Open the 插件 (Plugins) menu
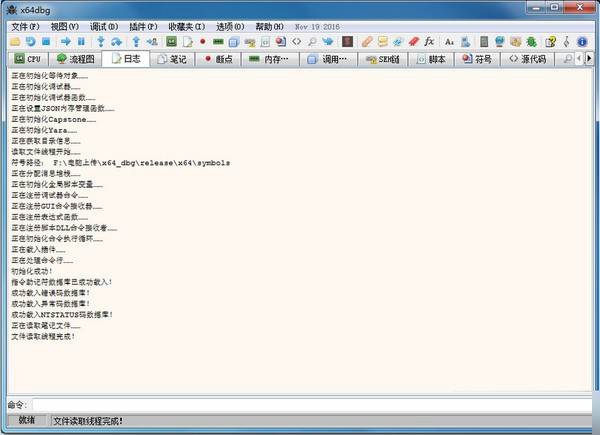This screenshot has height=435, width=600. point(143,25)
